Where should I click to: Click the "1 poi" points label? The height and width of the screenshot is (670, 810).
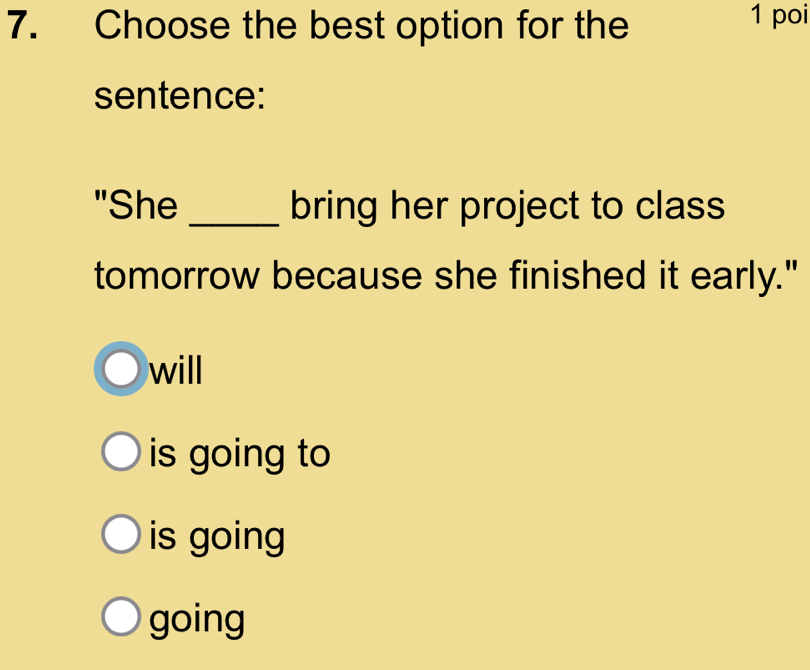point(780,15)
